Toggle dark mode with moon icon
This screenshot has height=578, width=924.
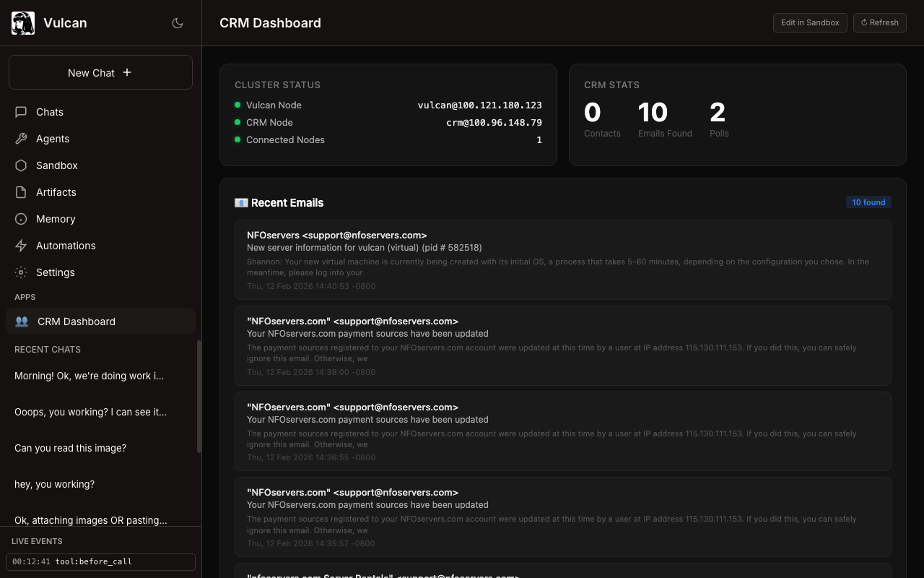[x=178, y=23]
